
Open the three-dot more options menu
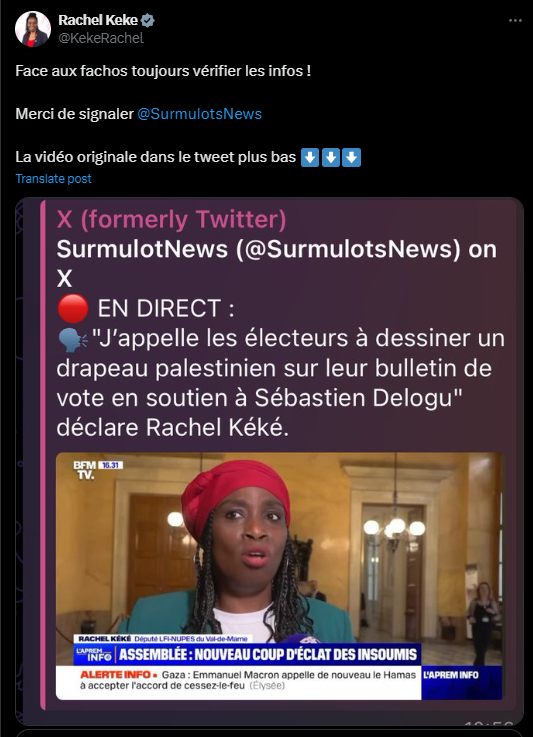click(x=515, y=21)
